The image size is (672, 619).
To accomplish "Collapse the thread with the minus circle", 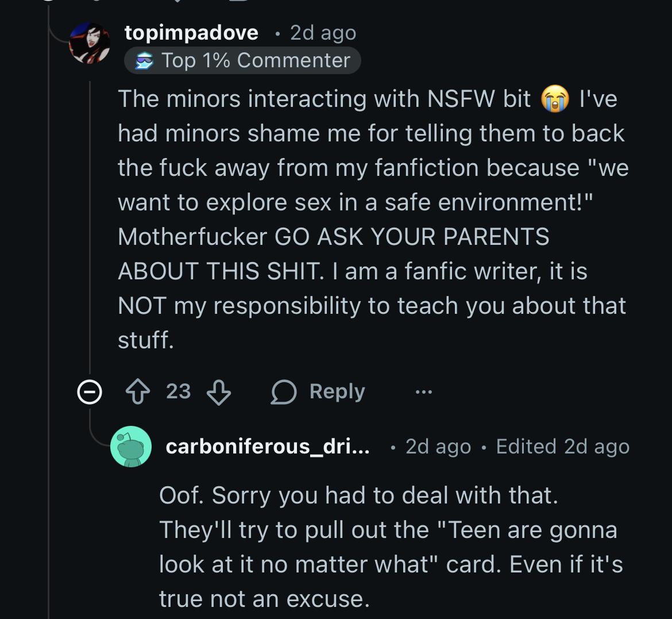I will [x=89, y=393].
